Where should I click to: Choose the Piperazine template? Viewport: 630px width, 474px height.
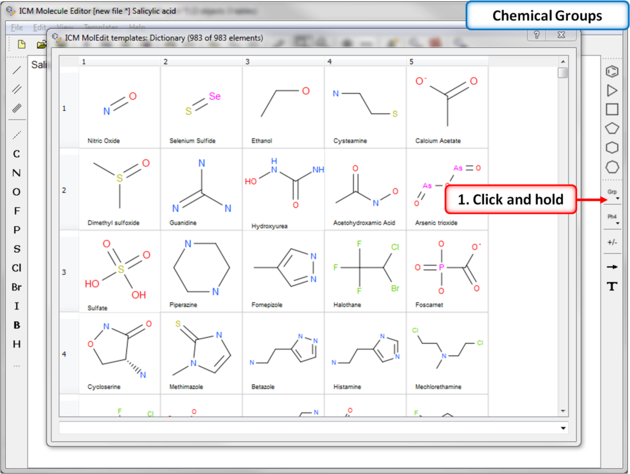click(201, 269)
